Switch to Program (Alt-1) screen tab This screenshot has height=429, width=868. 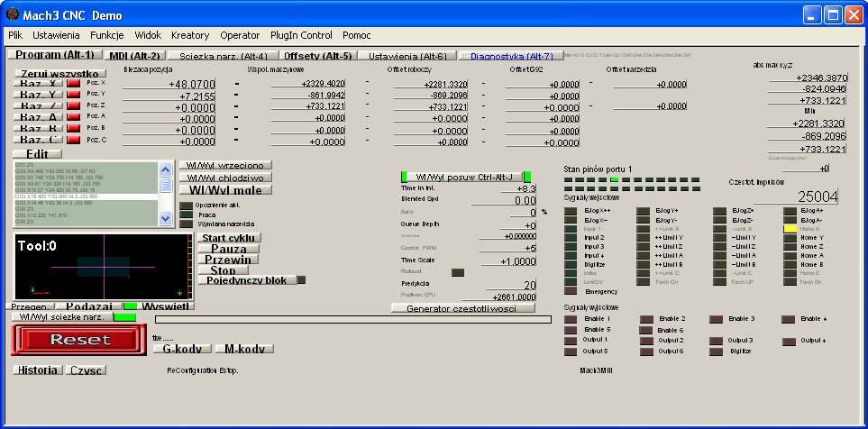[x=55, y=55]
